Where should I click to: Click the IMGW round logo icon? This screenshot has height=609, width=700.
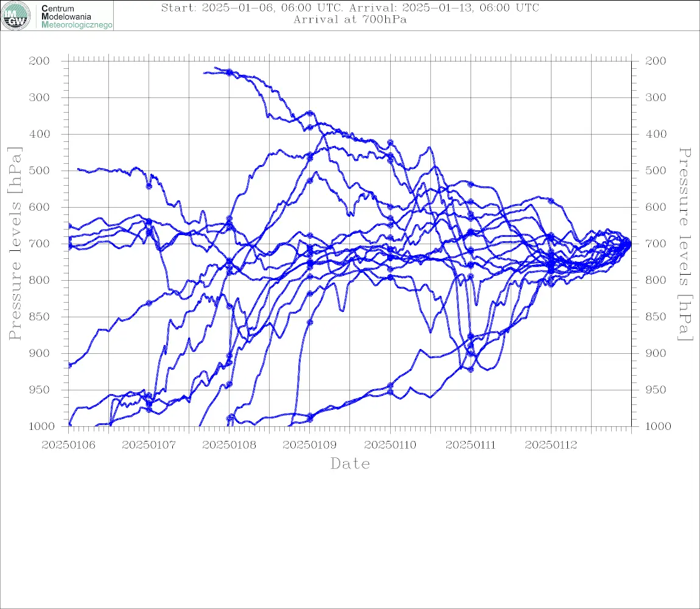coord(16,16)
